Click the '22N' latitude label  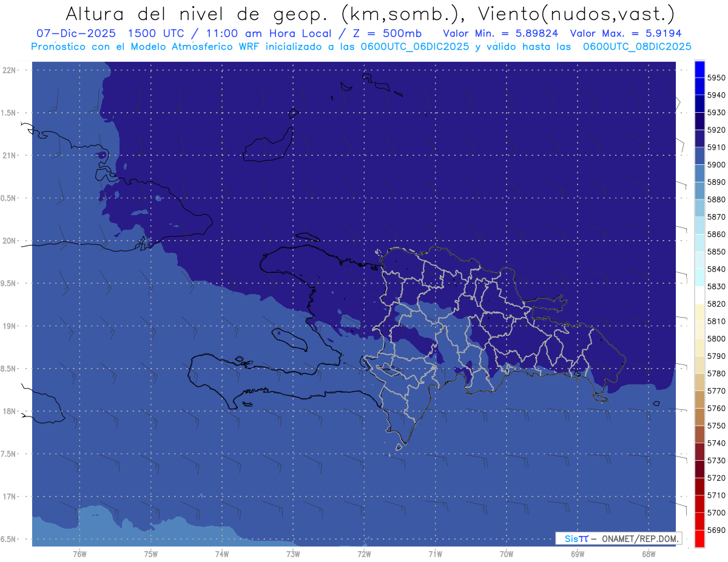point(9,70)
